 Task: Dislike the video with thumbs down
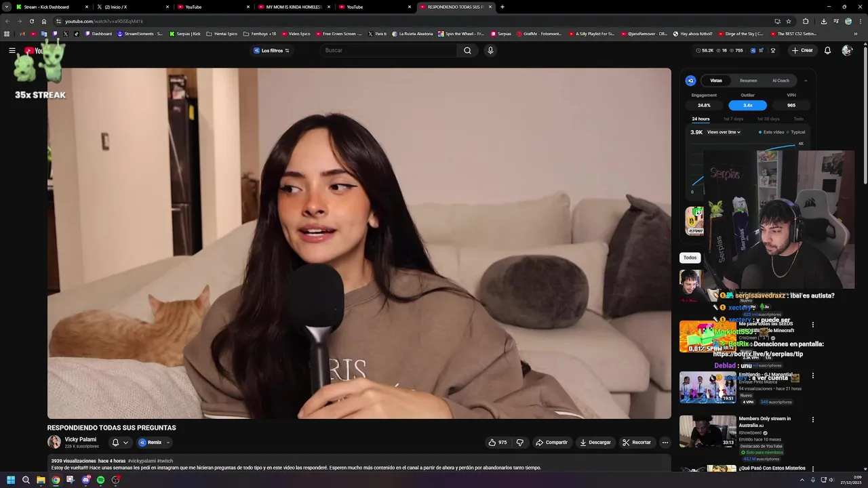tap(520, 443)
